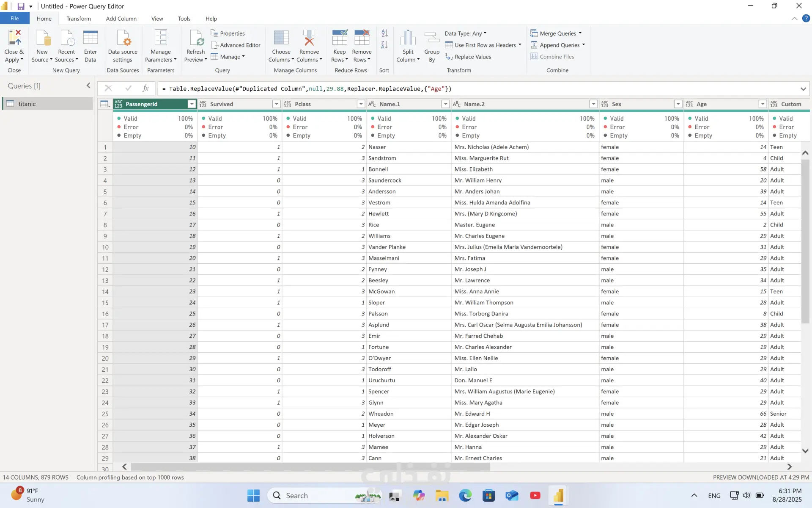
Task: Click the Sort ascending icon
Action: tap(384, 33)
